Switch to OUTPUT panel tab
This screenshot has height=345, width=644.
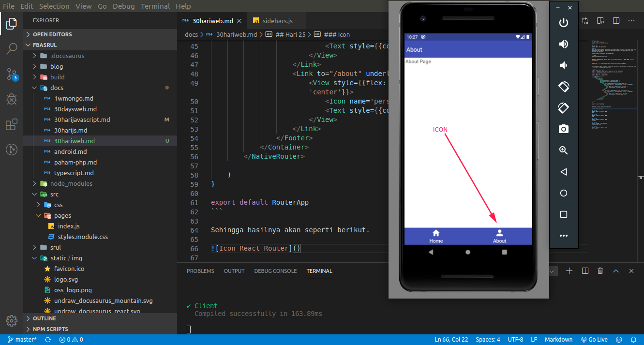pyautogui.click(x=234, y=271)
